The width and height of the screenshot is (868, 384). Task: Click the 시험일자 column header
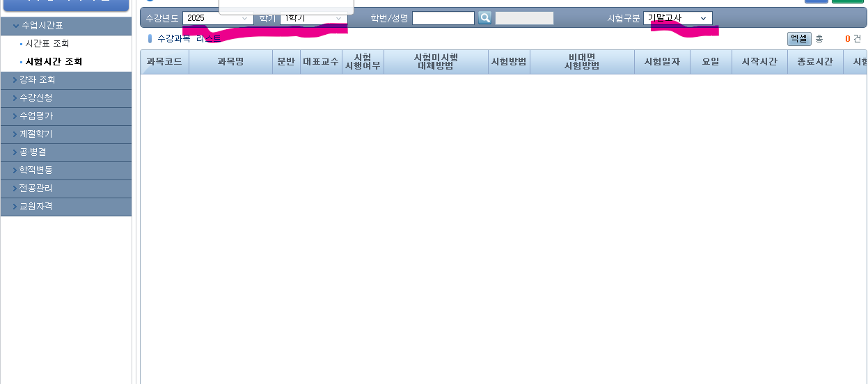(662, 62)
